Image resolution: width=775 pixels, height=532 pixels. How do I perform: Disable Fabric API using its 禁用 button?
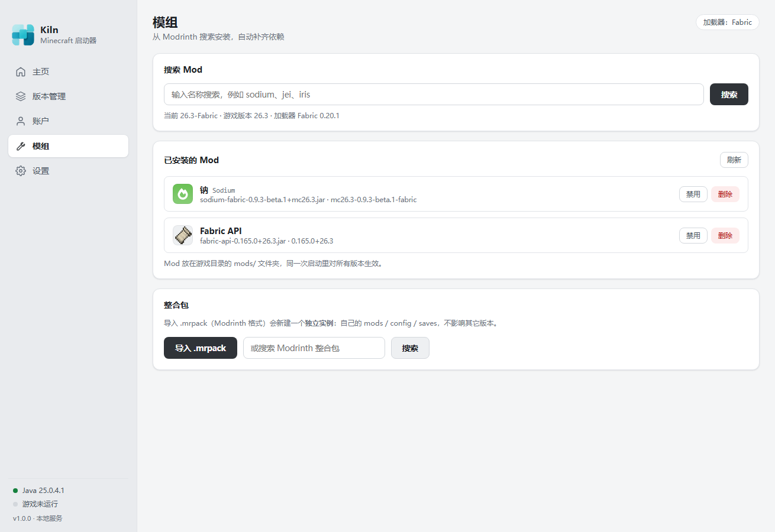[693, 235]
